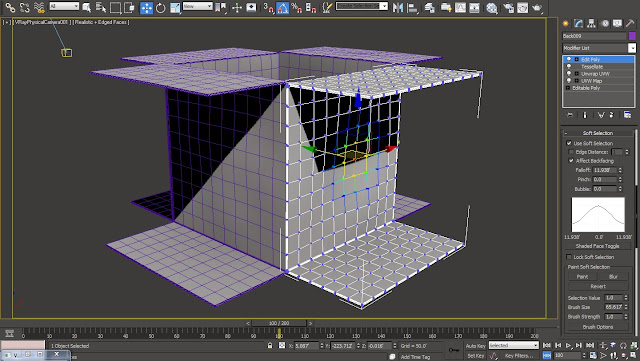Select the Mirror tool in toolbar

tap(398, 7)
